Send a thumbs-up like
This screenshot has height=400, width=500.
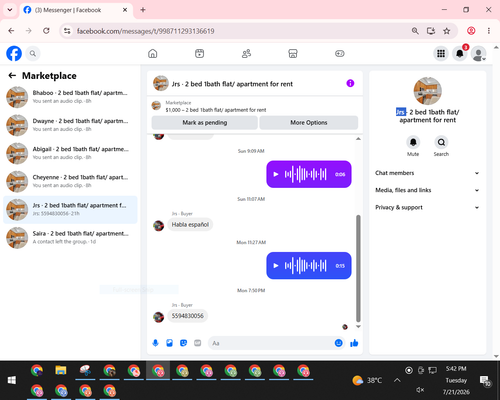pyautogui.click(x=354, y=343)
